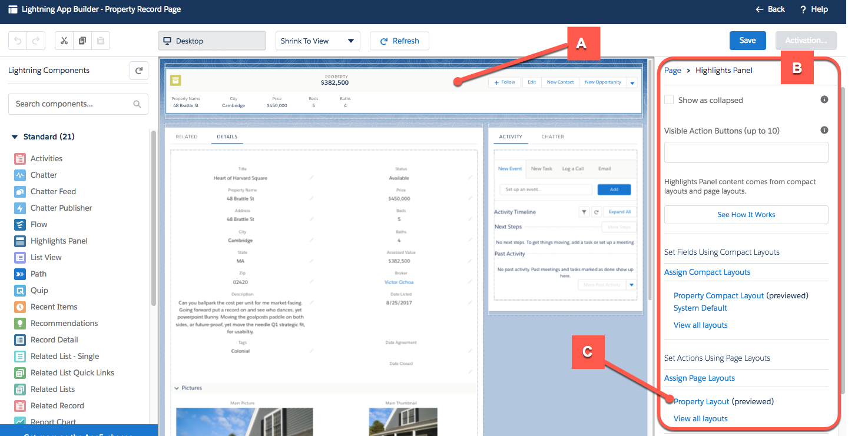
Task: Select the Related List Quick Links icon
Action: tap(20, 372)
